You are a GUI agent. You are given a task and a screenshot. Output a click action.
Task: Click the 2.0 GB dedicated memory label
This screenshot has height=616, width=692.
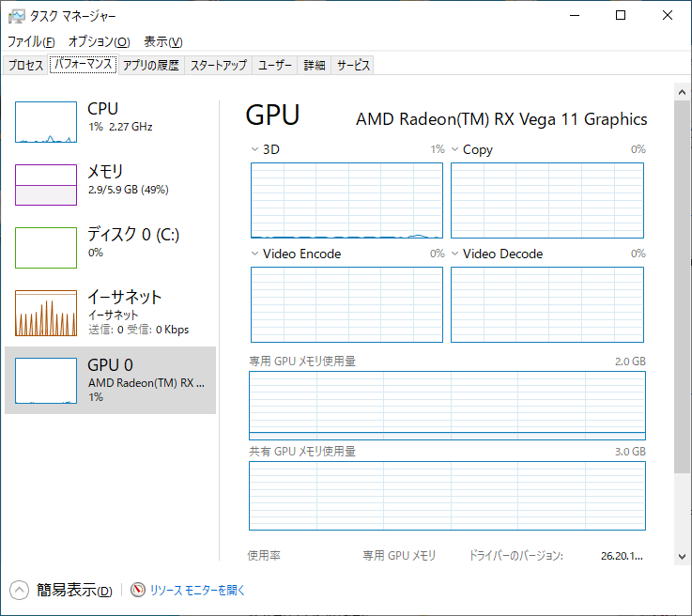tap(630, 362)
